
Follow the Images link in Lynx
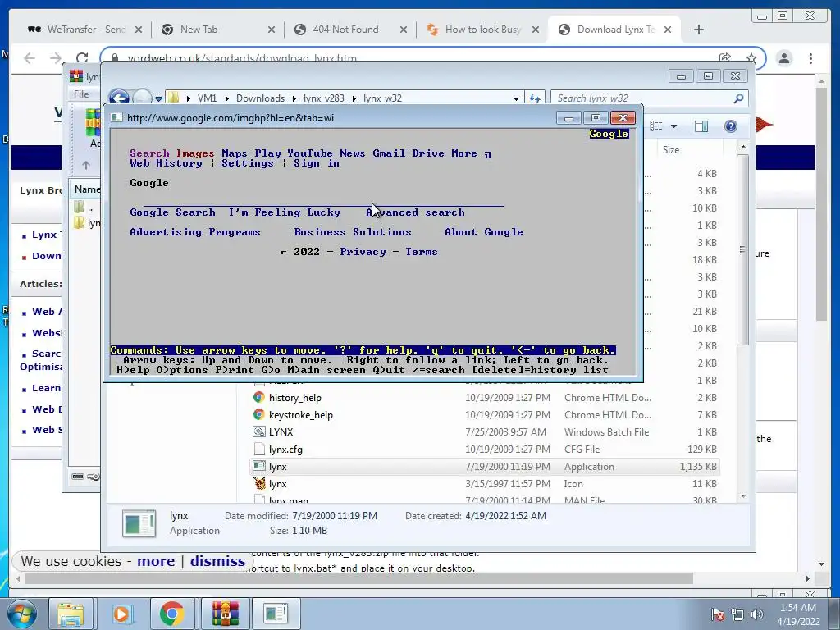[x=195, y=153]
